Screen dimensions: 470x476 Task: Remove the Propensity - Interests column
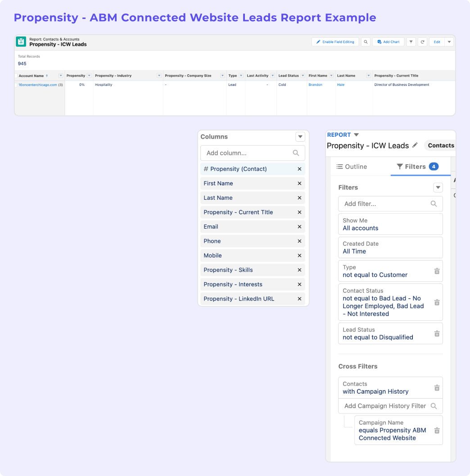click(299, 284)
